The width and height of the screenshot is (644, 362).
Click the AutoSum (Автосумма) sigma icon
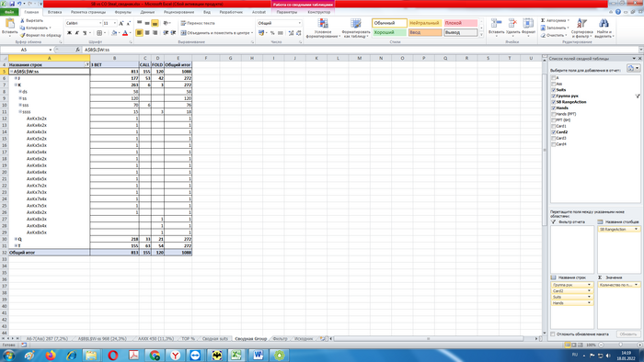543,20
